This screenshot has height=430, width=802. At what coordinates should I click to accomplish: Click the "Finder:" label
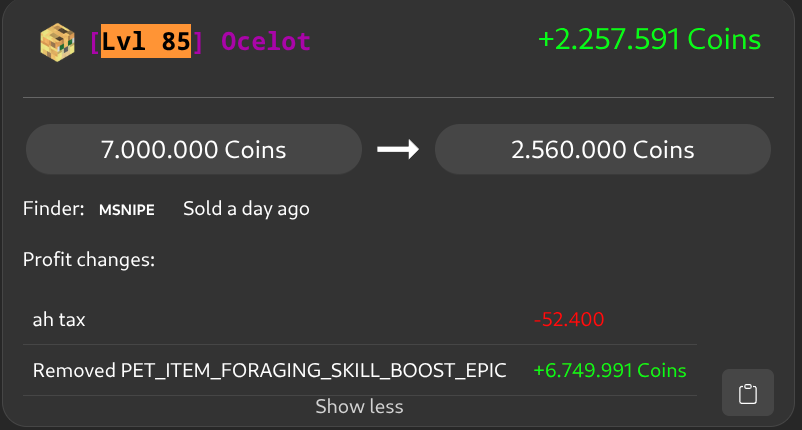coord(53,209)
